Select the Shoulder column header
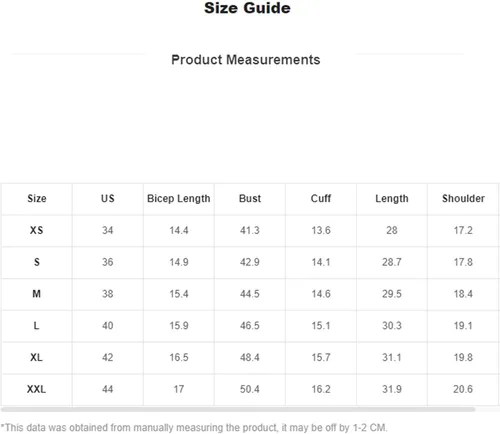The height and width of the screenshot is (434, 500). coord(463,199)
